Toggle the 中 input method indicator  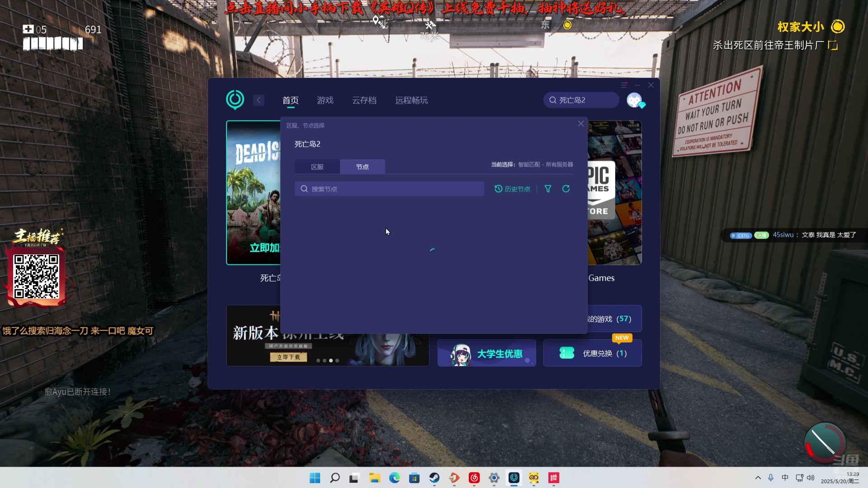[785, 478]
